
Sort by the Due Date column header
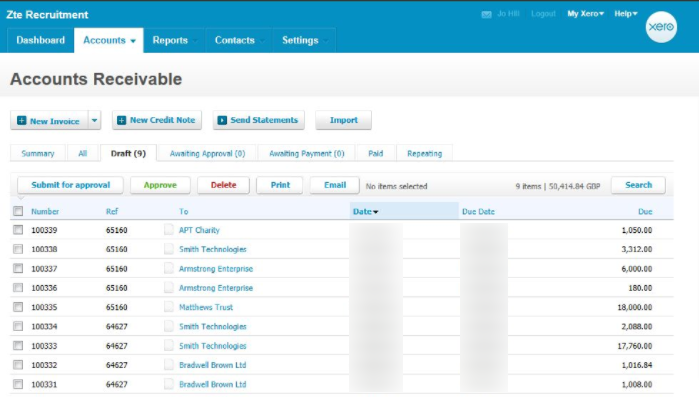tap(478, 211)
